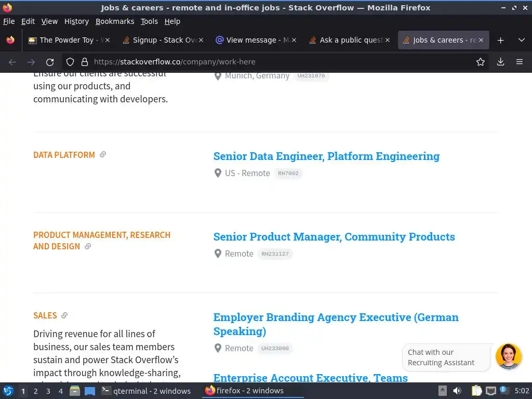Reload the current page
This screenshot has height=399, width=532.
50,62
